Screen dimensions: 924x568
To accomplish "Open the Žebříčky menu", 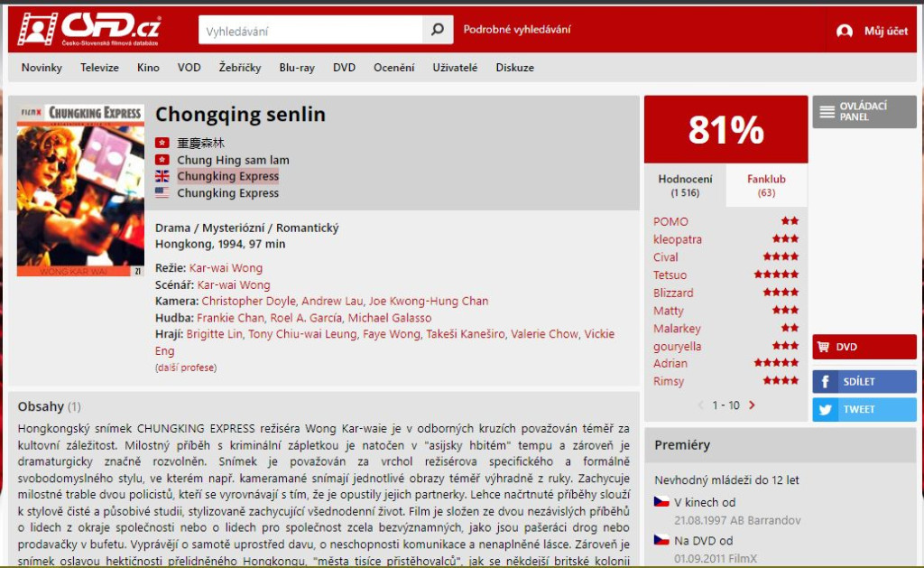I will (x=240, y=68).
